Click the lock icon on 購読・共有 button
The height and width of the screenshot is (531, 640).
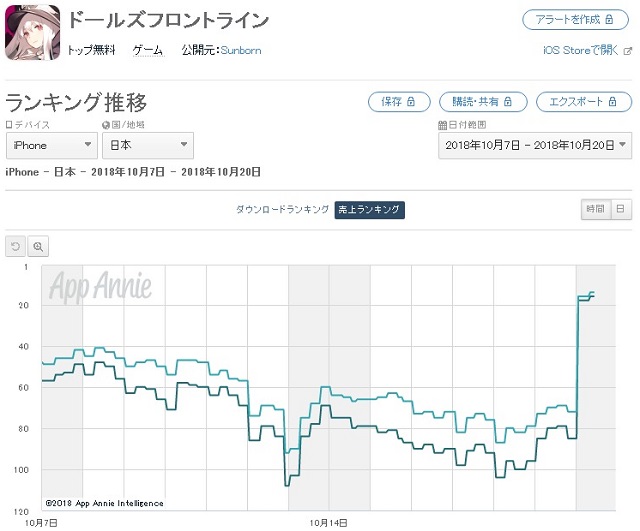coord(508,101)
